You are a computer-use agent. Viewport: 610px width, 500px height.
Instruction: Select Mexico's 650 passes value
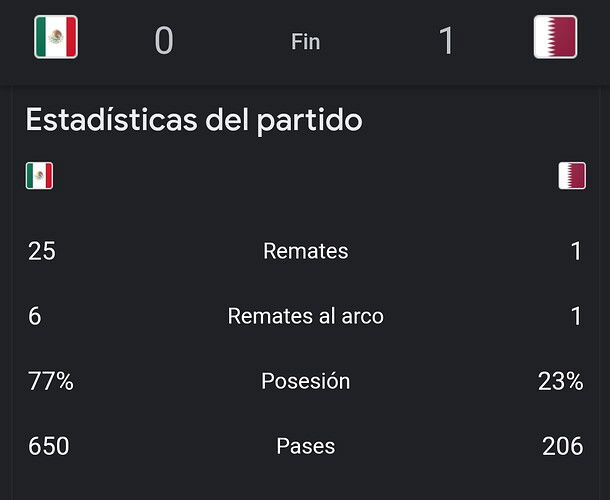click(49, 446)
